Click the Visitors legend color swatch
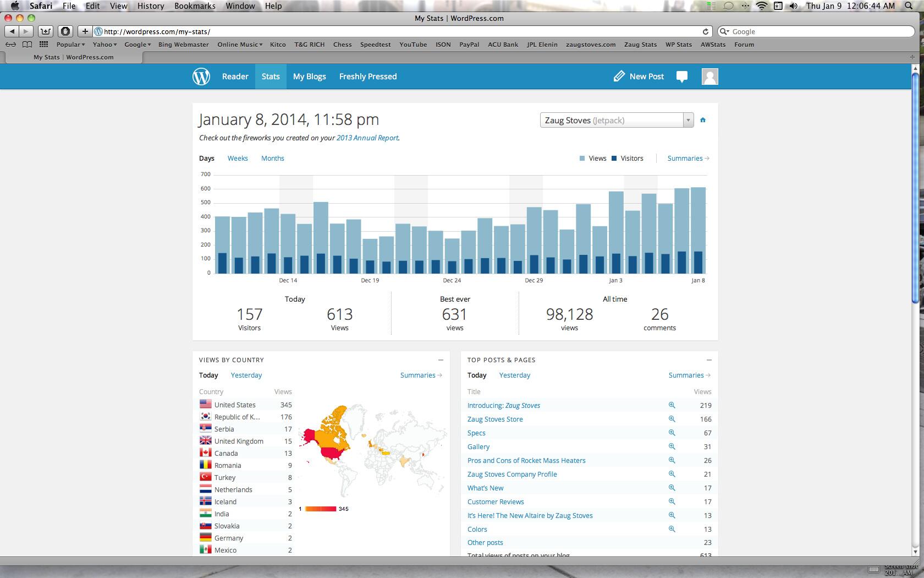Screen dimensions: 924x578 [x=614, y=159]
